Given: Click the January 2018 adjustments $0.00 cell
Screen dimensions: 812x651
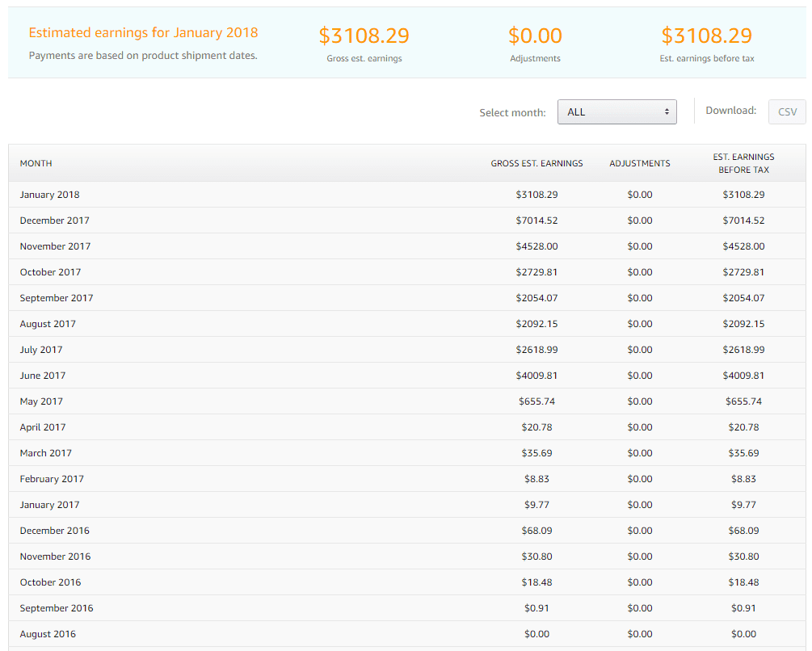Looking at the screenshot, I should (640, 195).
